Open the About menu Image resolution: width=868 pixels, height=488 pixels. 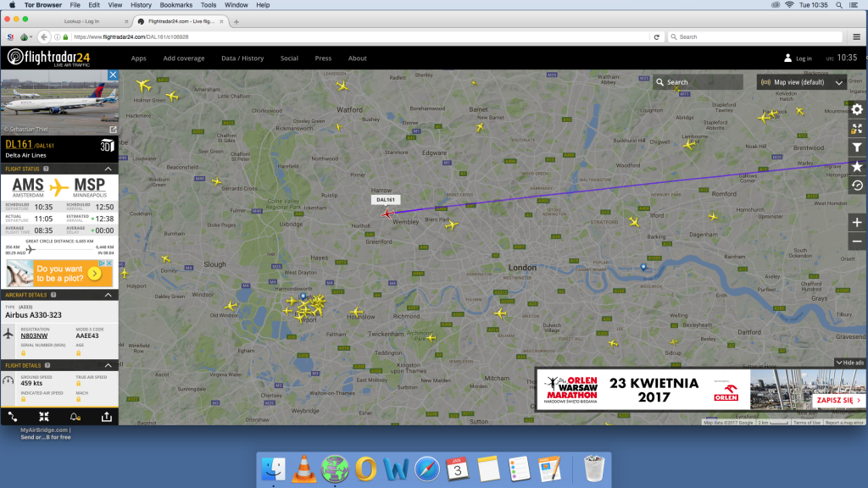click(x=358, y=58)
